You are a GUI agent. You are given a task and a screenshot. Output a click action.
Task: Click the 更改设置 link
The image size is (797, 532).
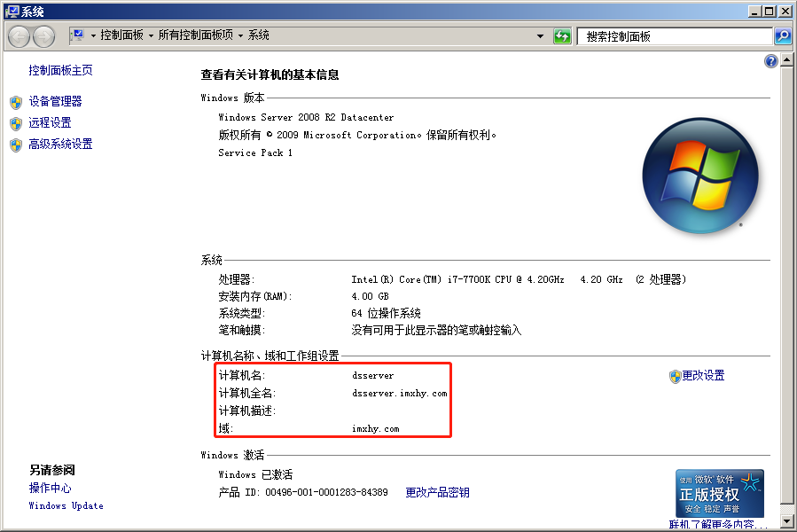coord(703,375)
